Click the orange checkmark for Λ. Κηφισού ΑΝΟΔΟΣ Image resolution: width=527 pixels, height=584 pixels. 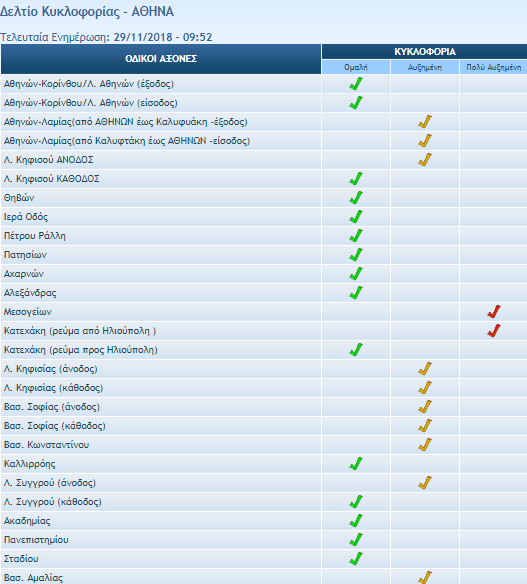425,160
